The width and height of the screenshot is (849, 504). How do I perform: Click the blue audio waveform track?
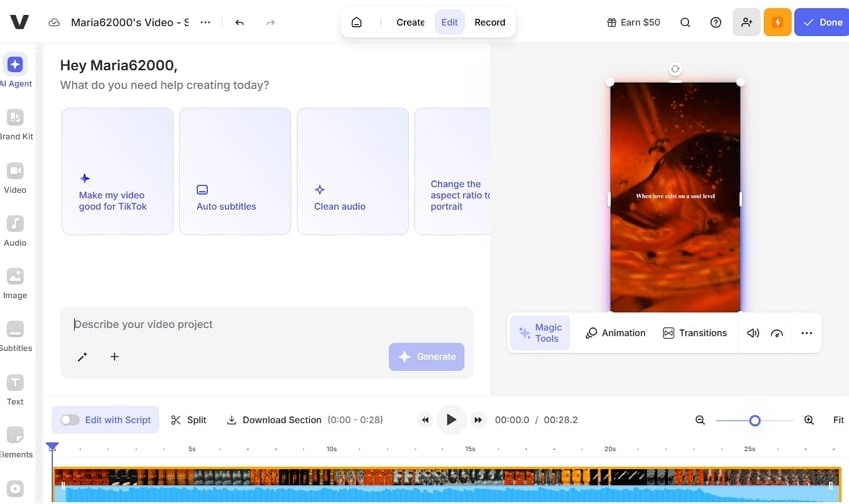pyautogui.click(x=446, y=494)
